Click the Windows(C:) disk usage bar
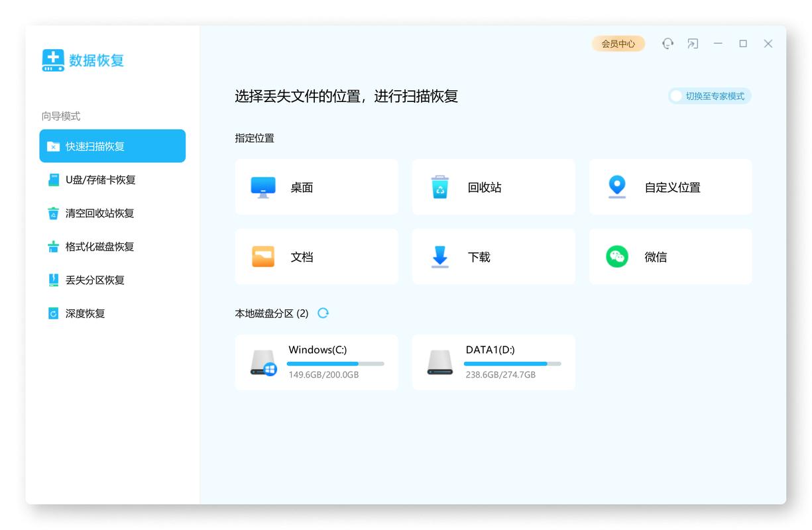 pos(335,364)
